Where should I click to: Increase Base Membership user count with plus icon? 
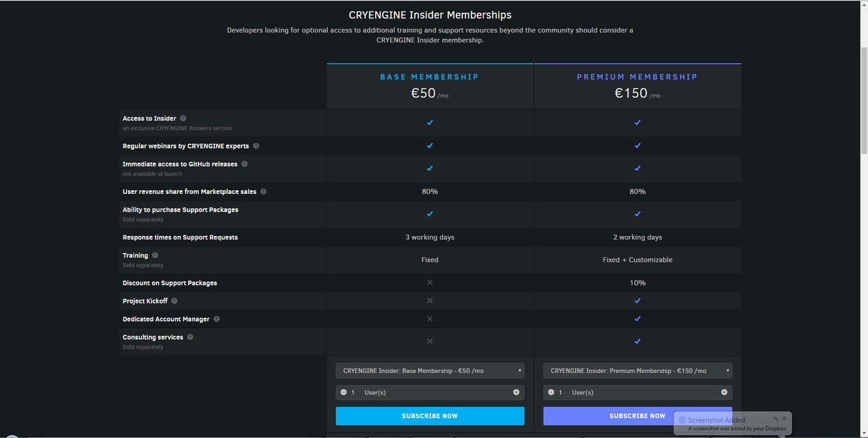tap(516, 393)
